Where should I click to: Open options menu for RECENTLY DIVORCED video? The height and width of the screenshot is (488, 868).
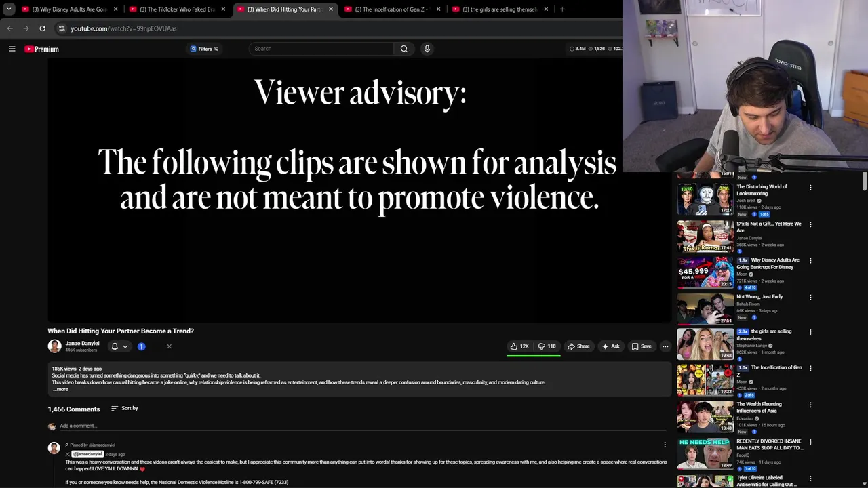pos(810,443)
